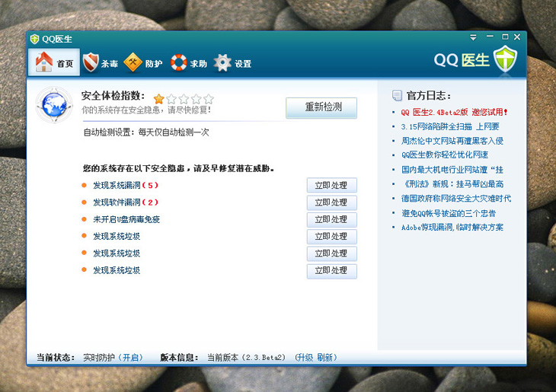Open news QQ医生2.4Beta2版 邀您试用
This screenshot has height=392, width=556.
pos(454,113)
